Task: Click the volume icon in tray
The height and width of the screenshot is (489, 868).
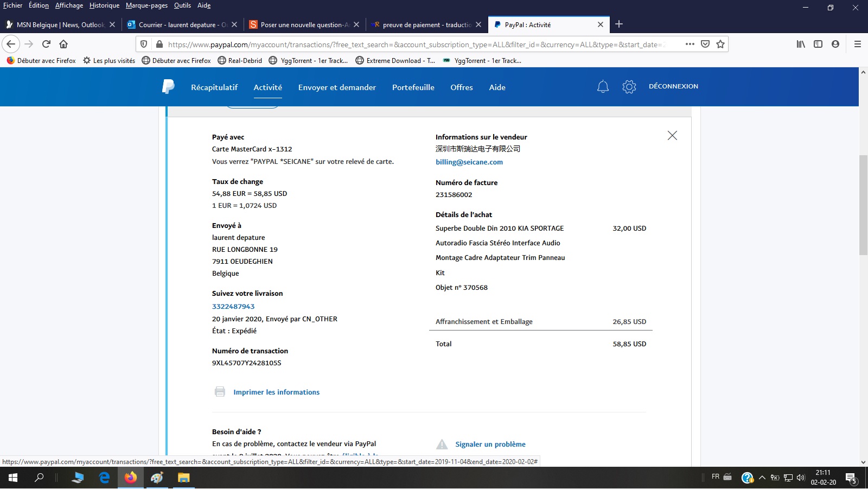Action: (801, 478)
